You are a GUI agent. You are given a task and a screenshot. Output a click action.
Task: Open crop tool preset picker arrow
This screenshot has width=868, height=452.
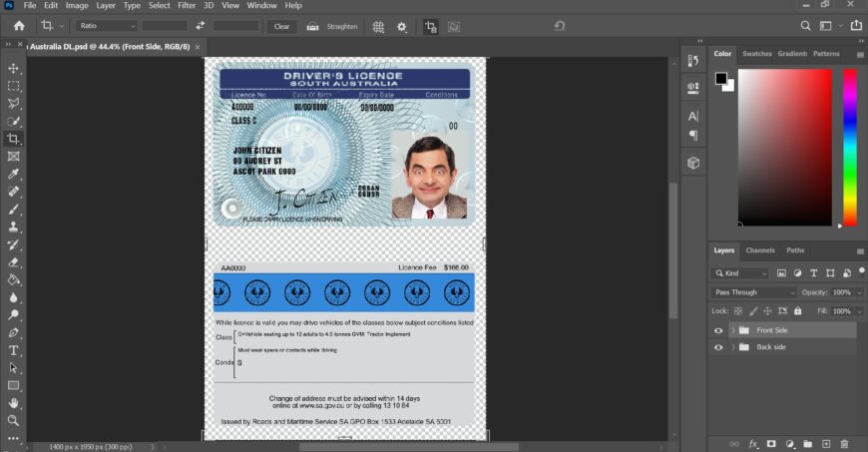pyautogui.click(x=61, y=26)
